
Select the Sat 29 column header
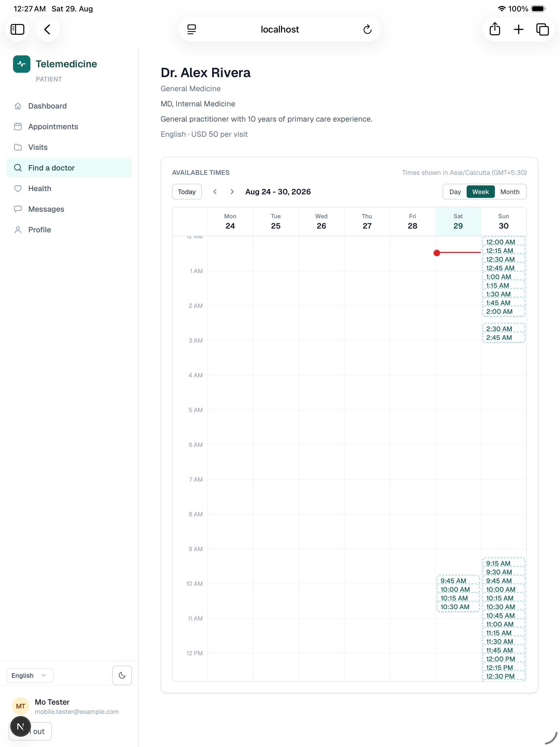tap(458, 221)
